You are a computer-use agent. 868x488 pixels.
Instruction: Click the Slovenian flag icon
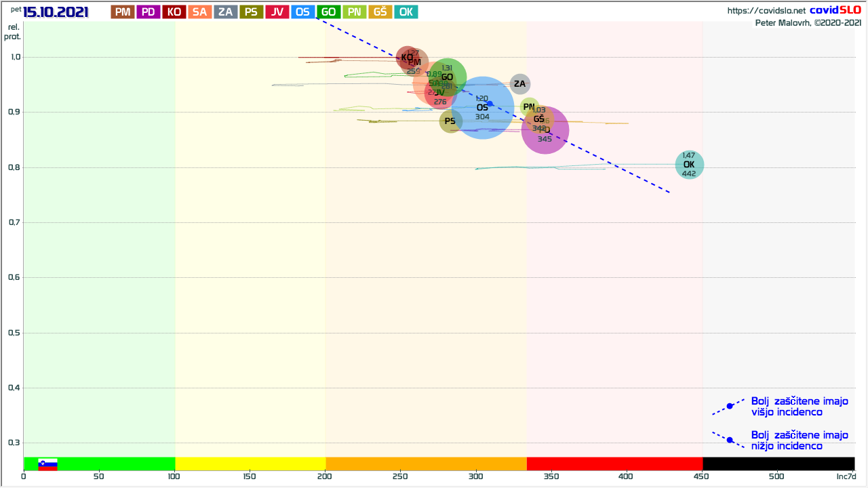click(47, 464)
